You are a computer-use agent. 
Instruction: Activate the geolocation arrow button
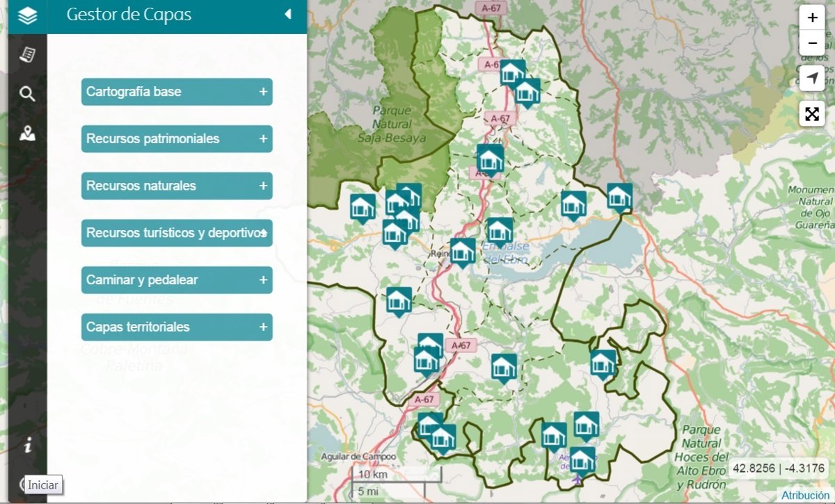[x=812, y=78]
